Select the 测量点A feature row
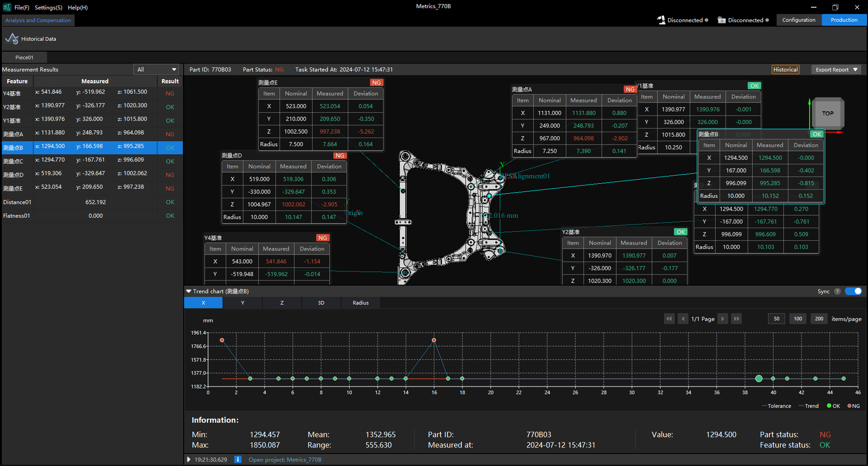Viewport: 868px width, 466px height. tap(92, 134)
